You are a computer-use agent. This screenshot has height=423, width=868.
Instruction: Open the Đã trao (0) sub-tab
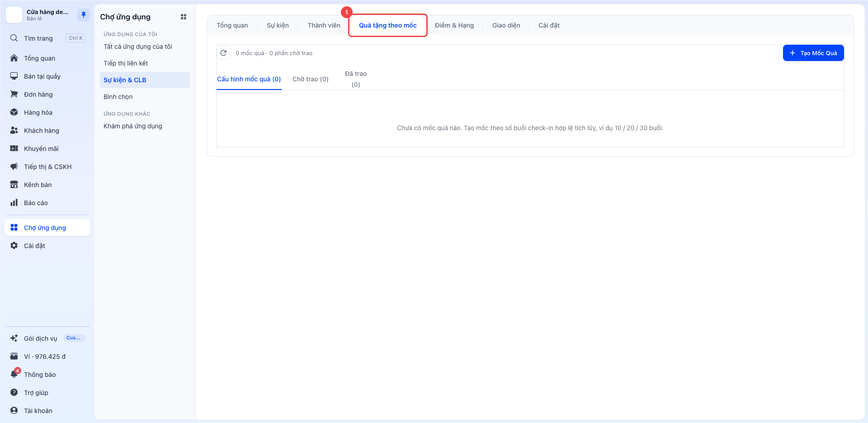click(x=356, y=79)
